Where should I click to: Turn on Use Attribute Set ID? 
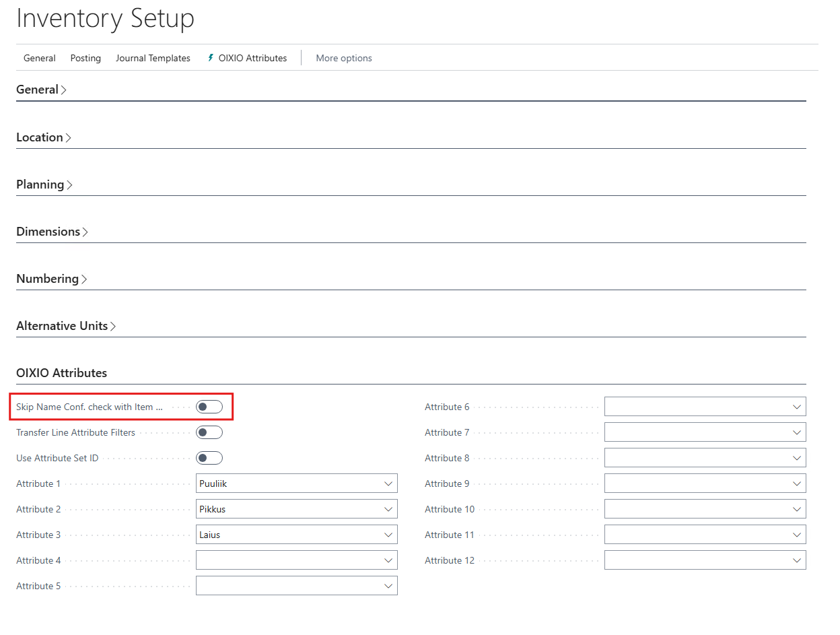tap(209, 458)
